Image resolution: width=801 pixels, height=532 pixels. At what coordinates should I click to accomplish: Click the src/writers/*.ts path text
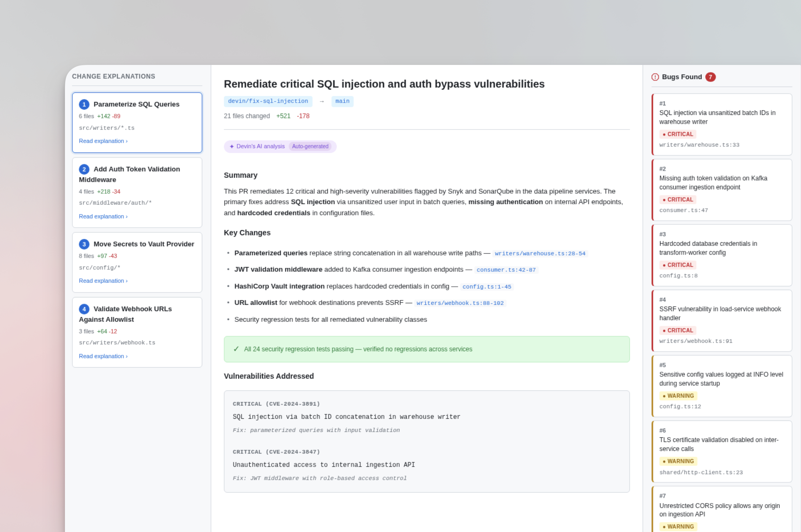(x=107, y=128)
